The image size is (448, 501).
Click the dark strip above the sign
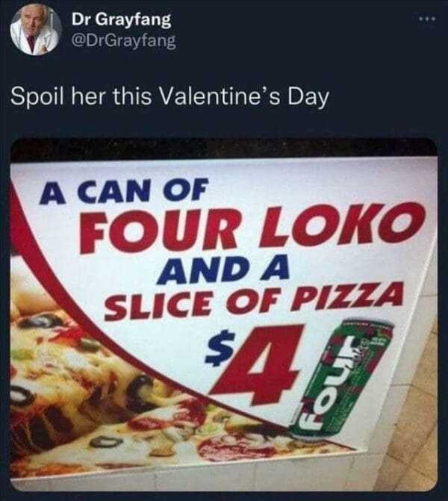[224, 149]
